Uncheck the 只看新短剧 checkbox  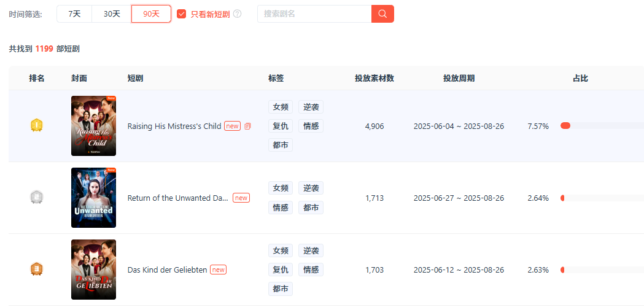pos(182,14)
